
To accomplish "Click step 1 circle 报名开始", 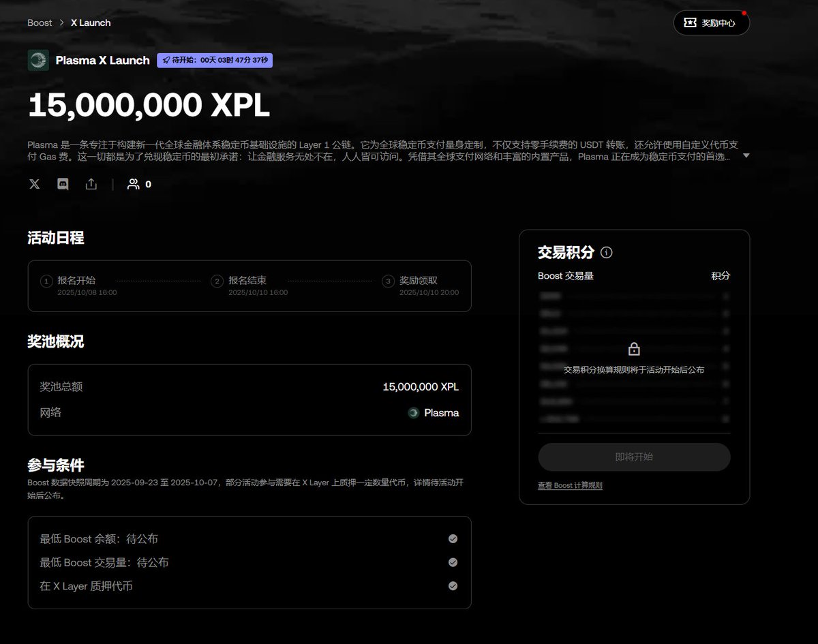I will click(46, 281).
